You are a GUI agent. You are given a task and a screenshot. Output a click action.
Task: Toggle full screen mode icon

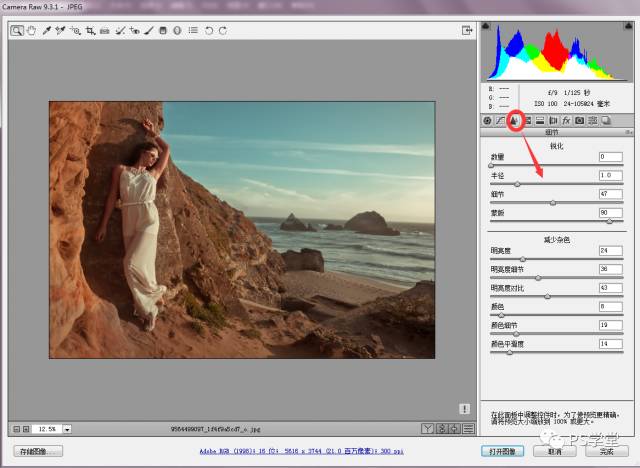pos(467,31)
